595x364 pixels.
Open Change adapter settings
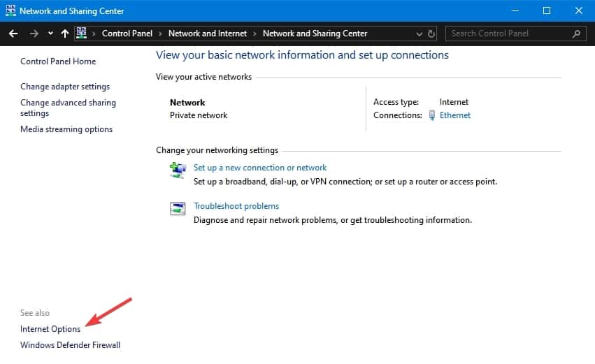click(65, 87)
